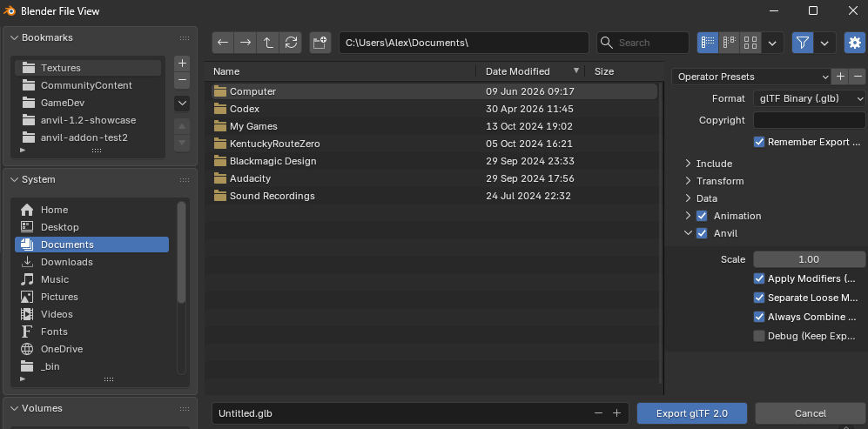Go to Desktop system folder
The image size is (868, 429).
pos(92,227)
